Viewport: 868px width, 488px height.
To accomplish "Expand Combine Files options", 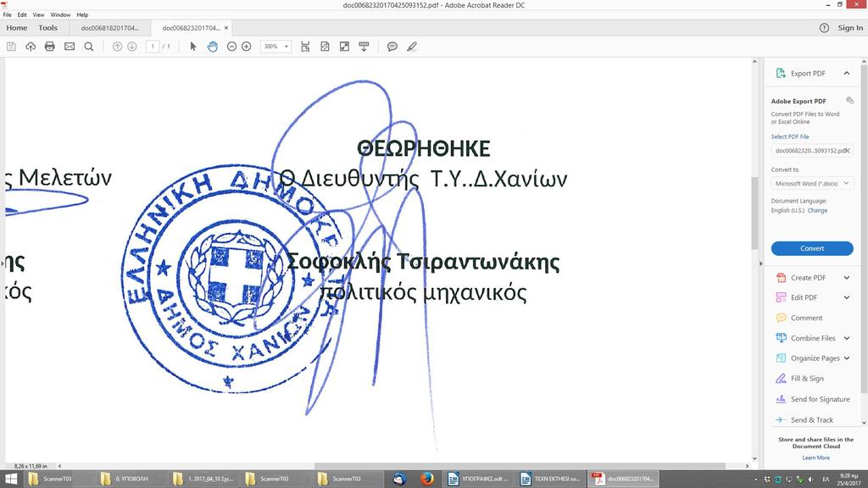I will coord(847,338).
